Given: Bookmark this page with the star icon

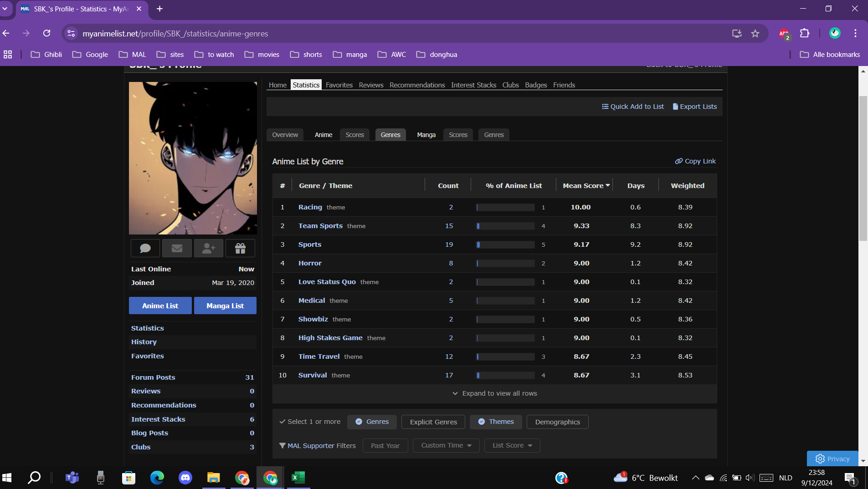Looking at the screenshot, I should click(x=755, y=33).
